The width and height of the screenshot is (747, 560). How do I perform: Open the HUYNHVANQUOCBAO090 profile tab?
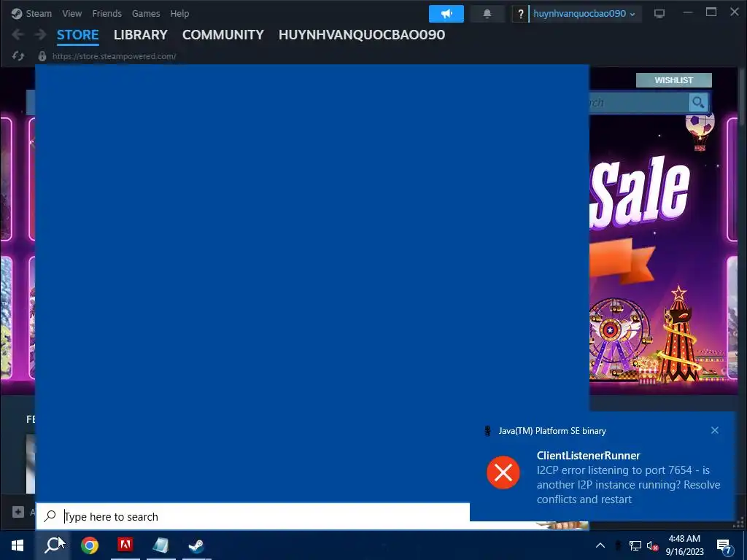pyautogui.click(x=362, y=35)
